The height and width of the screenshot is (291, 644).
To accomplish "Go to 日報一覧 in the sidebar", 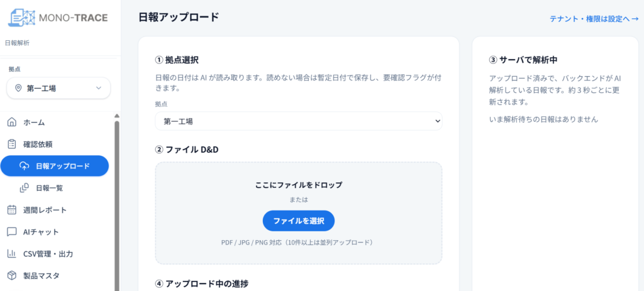I will click(50, 187).
